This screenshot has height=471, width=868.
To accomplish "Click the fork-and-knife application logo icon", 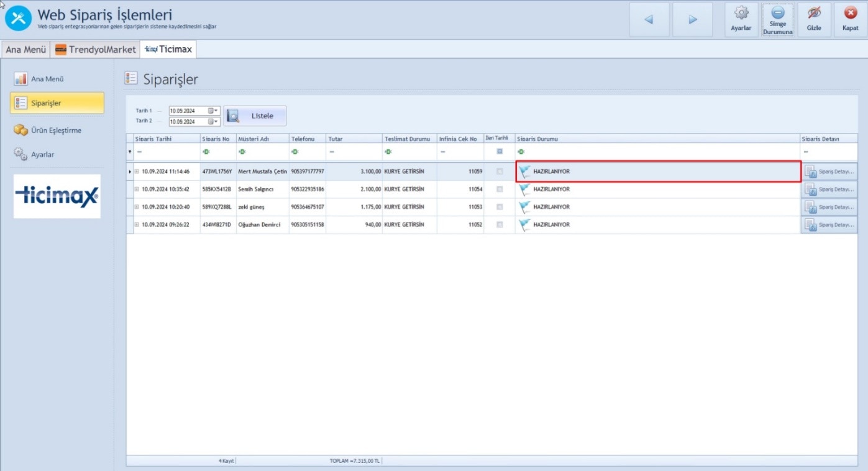I will tap(18, 19).
